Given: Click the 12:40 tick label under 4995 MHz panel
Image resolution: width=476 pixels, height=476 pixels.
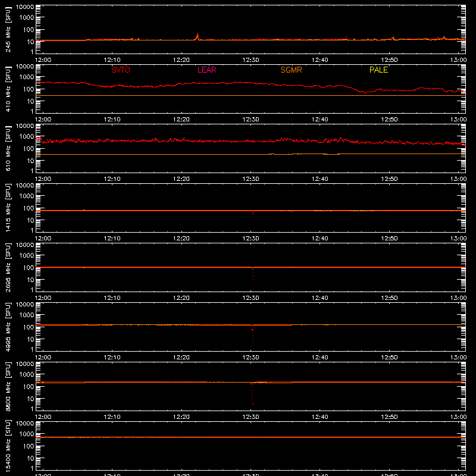Looking at the screenshot, I should point(320,358).
